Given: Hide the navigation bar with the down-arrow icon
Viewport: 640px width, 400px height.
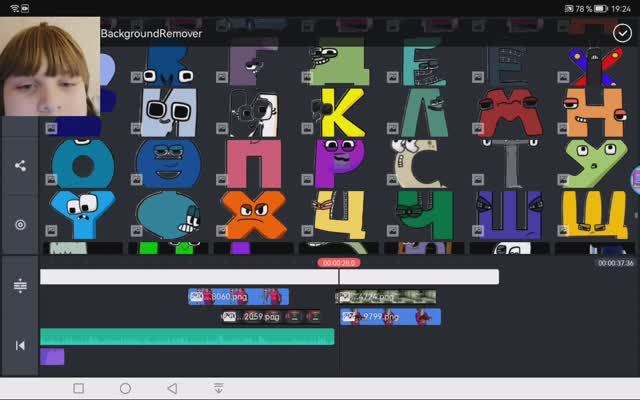Looking at the screenshot, I should 219,388.
